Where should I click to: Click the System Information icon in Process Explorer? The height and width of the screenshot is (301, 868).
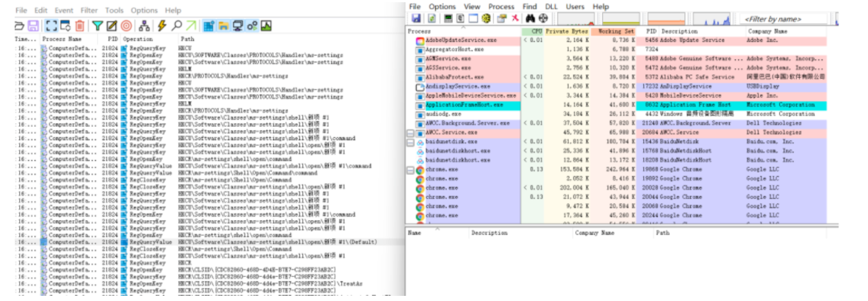[448, 18]
